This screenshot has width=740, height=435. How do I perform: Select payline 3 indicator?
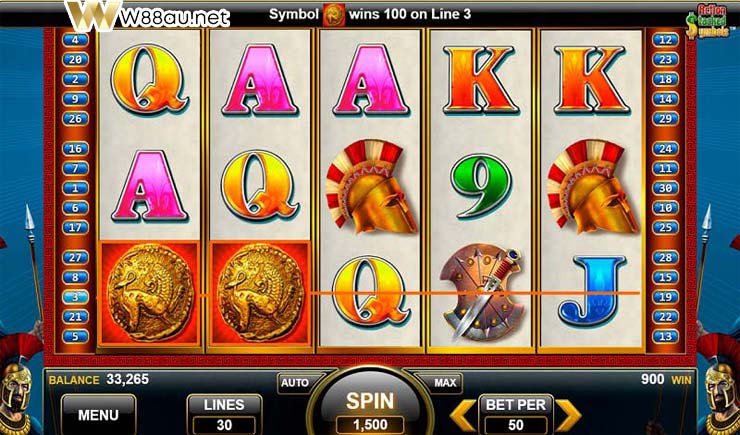pyautogui.click(x=76, y=297)
